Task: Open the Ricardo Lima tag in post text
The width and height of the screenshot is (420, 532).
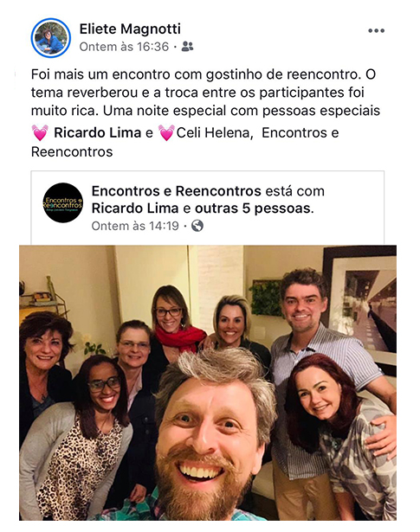Action: coord(98,132)
